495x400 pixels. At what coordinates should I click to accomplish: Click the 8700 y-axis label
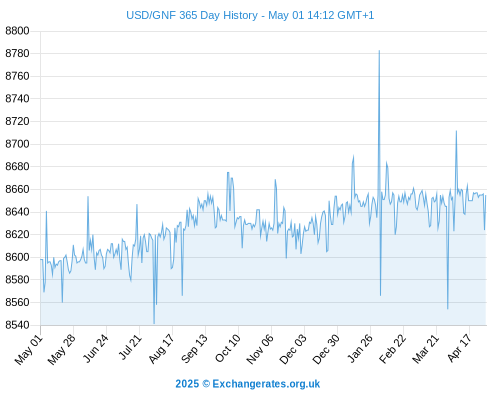point(17,144)
